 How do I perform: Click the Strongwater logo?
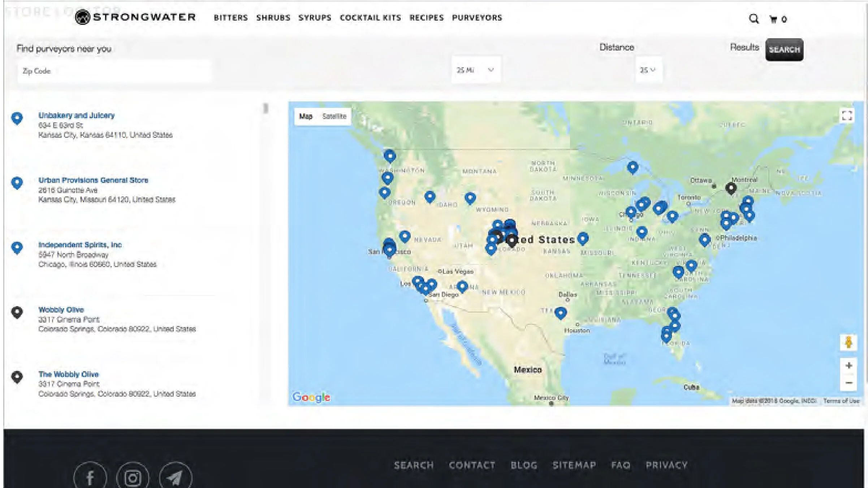(135, 17)
